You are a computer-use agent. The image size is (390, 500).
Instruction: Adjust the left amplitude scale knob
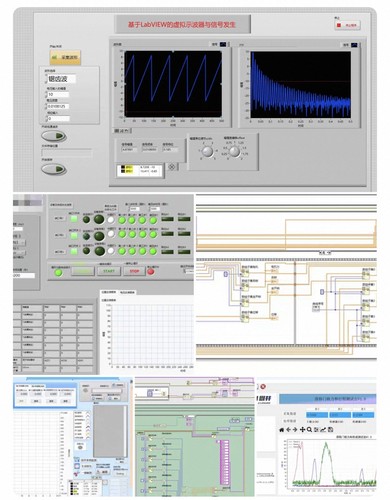click(x=208, y=152)
